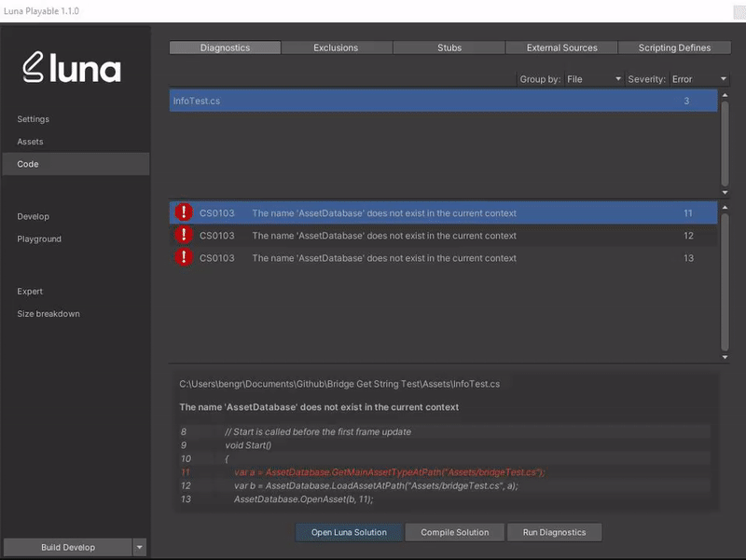746x560 pixels.
Task: Click code line 9 void Start()
Action: pyautogui.click(x=248, y=445)
